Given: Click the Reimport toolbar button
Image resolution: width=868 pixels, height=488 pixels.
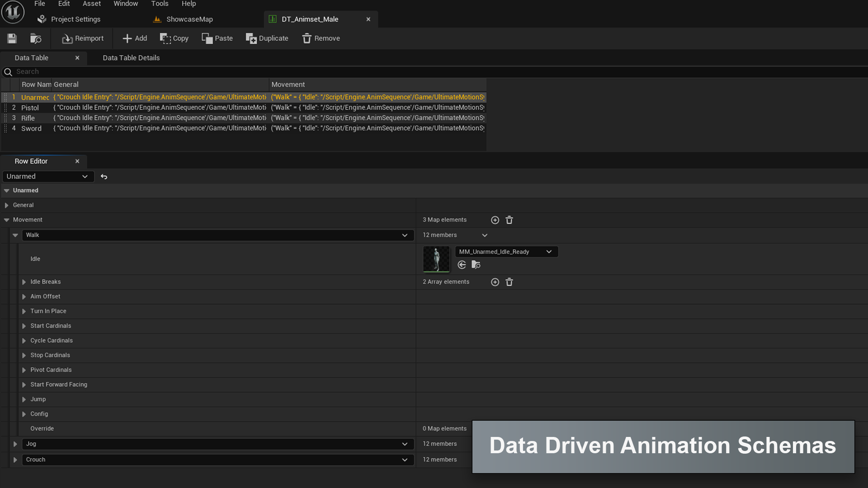Looking at the screenshot, I should (x=83, y=38).
